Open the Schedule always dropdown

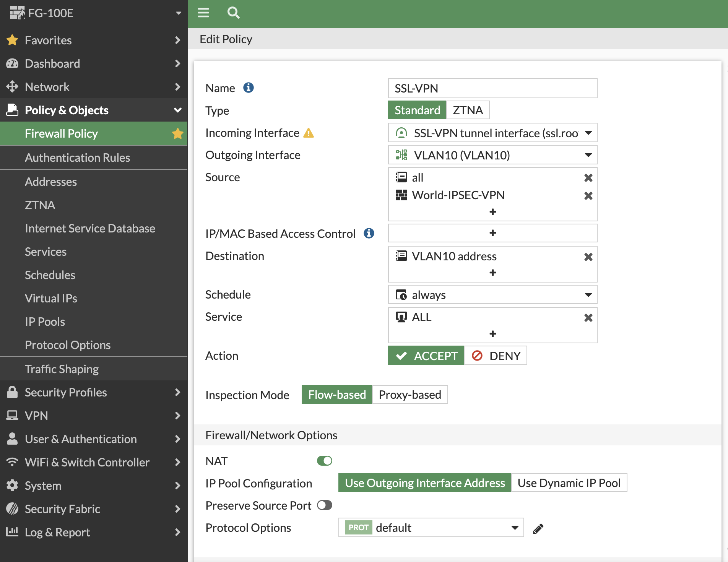click(492, 295)
